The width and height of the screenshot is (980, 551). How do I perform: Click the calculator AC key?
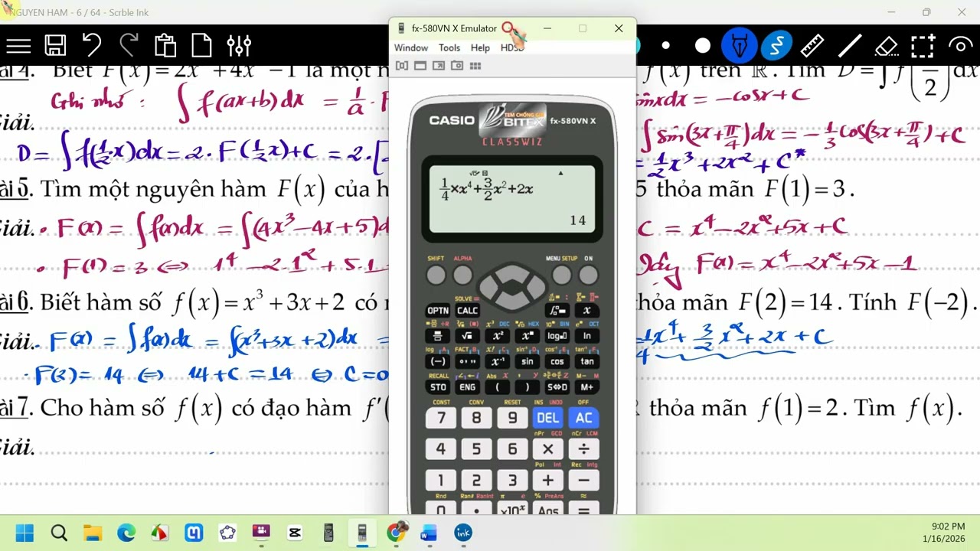pyautogui.click(x=583, y=418)
